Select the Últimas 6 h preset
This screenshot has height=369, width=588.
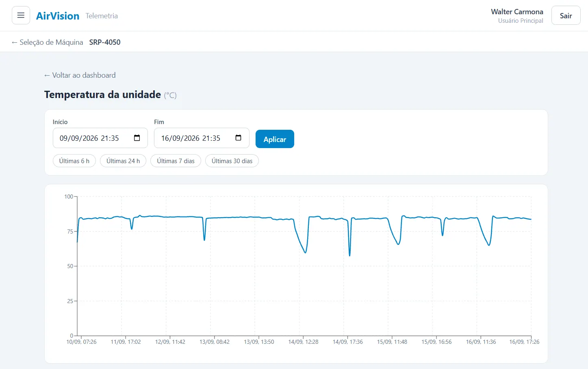(x=74, y=161)
